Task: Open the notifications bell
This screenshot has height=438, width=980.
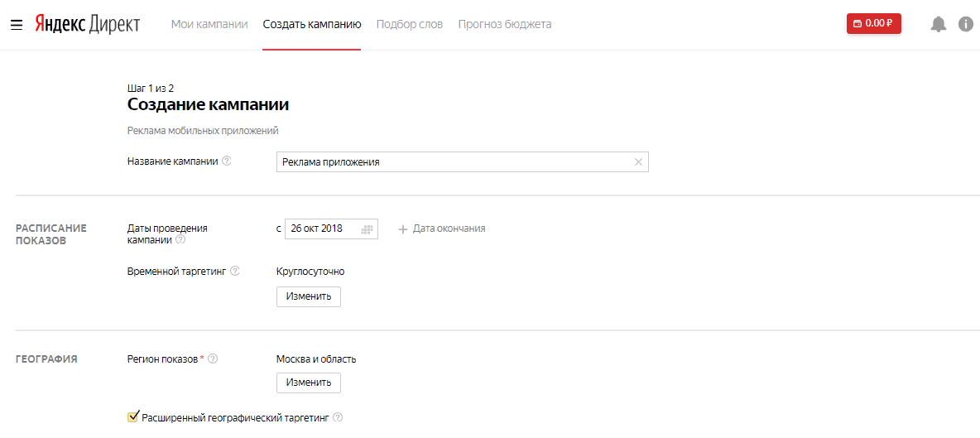Action: 938,24
